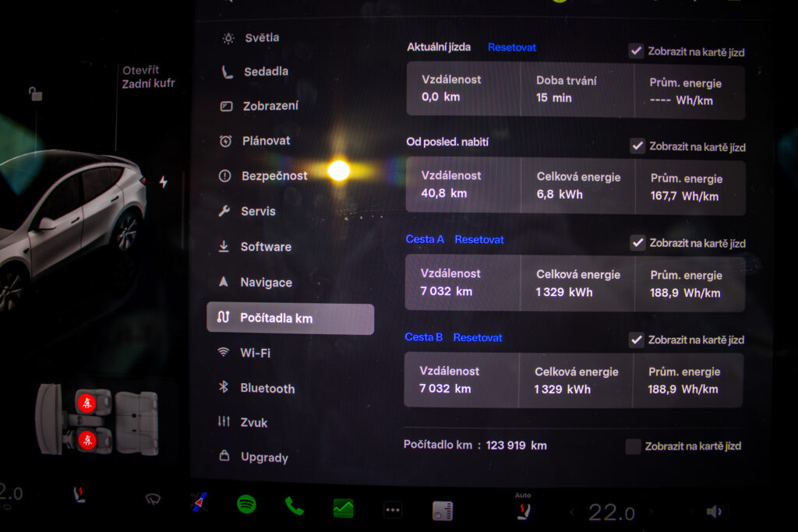Toggle trip card checkbox for Cesta B
This screenshot has width=798, height=532.
coord(637,340)
